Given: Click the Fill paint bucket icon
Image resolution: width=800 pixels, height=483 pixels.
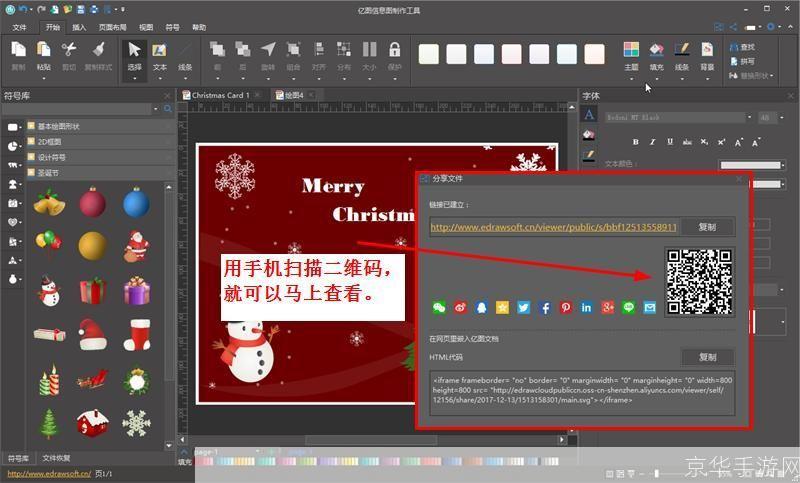Looking at the screenshot, I should click(x=656, y=49).
